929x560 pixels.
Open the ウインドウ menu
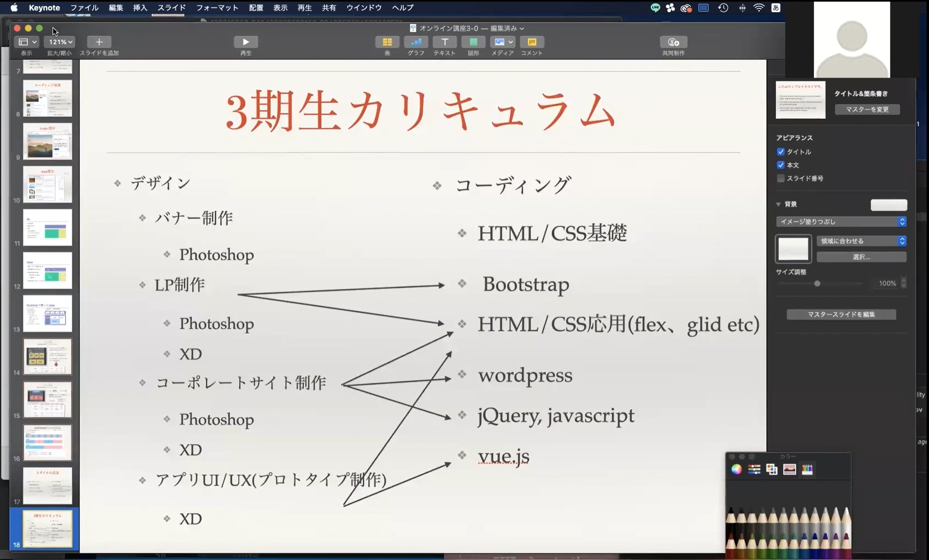364,8
